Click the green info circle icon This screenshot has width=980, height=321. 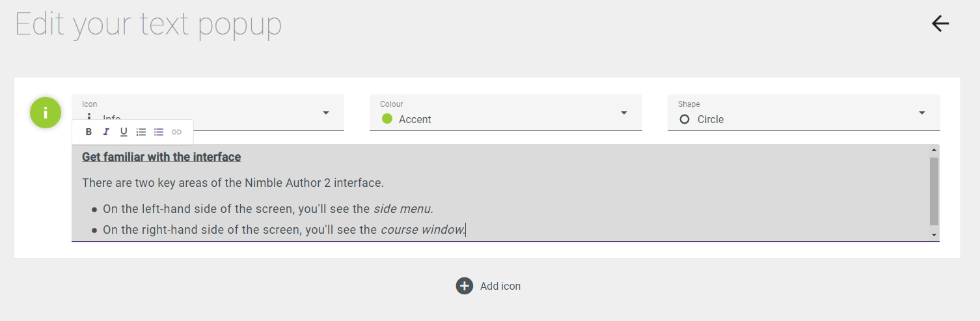tap(46, 113)
